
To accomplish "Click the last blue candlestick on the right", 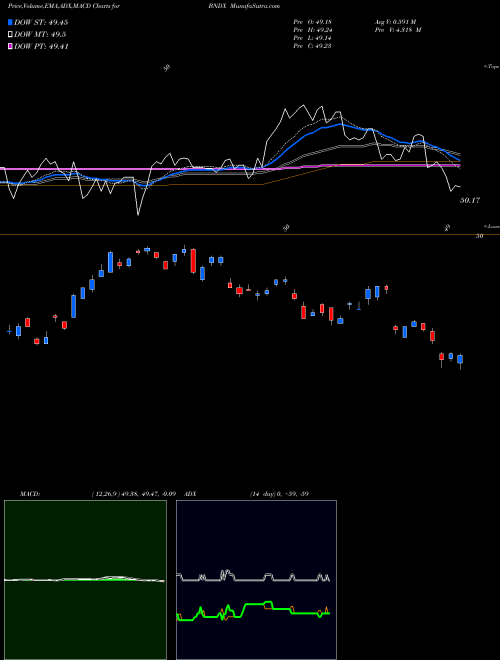I will point(460,359).
